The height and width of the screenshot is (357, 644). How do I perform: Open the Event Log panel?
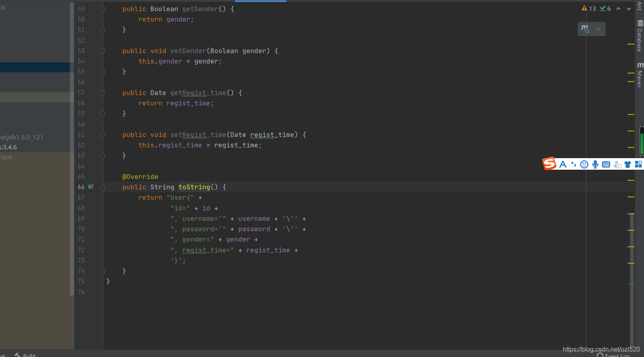click(614, 355)
